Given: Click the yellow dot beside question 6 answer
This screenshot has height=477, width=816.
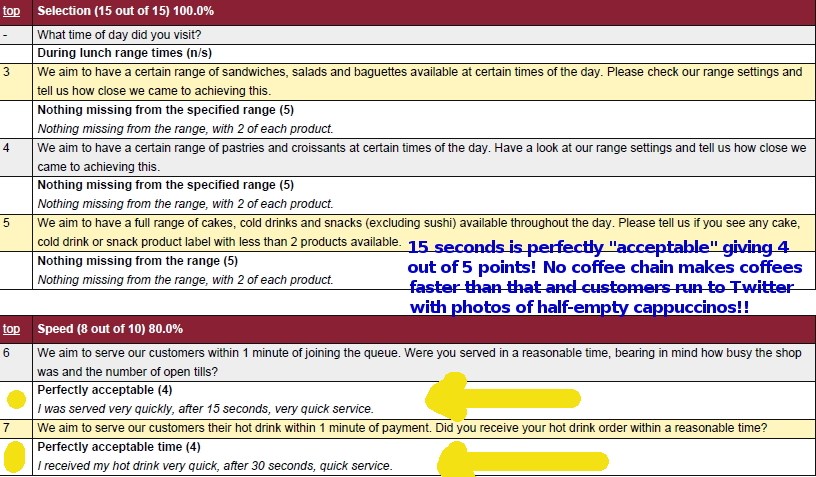Looking at the screenshot, I should pos(16,399).
